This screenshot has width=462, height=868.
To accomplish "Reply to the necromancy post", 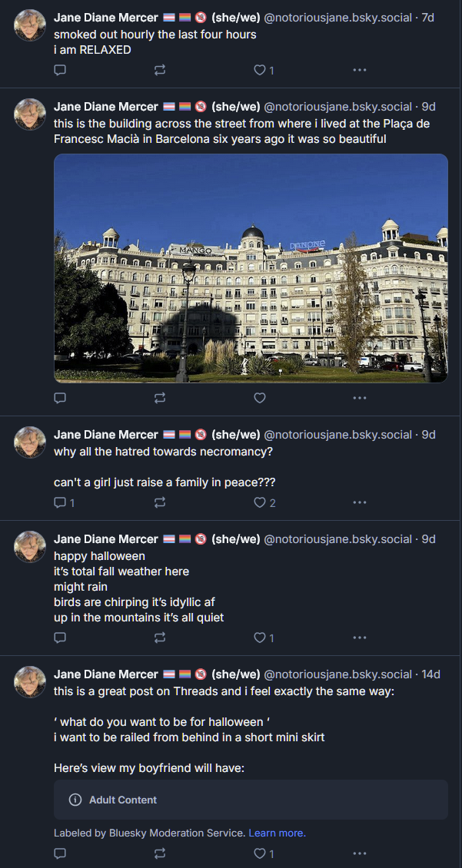I will point(60,502).
